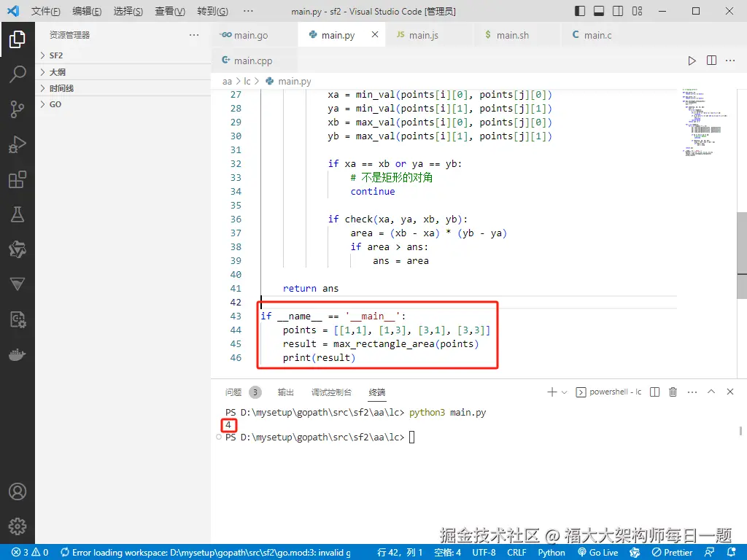747x560 pixels.
Task: Add a new terminal with plus icon
Action: pyautogui.click(x=551, y=392)
